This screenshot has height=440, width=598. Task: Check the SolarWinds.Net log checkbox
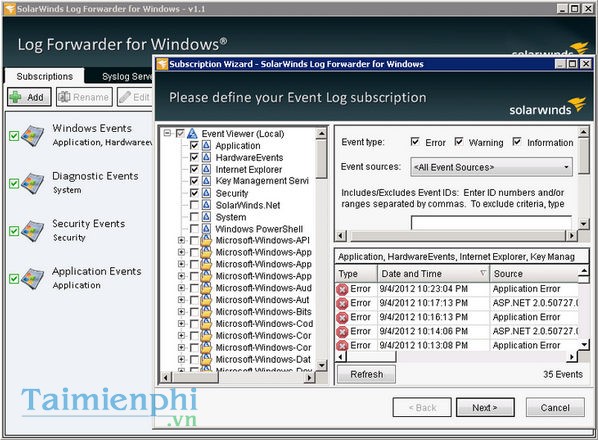[x=194, y=205]
